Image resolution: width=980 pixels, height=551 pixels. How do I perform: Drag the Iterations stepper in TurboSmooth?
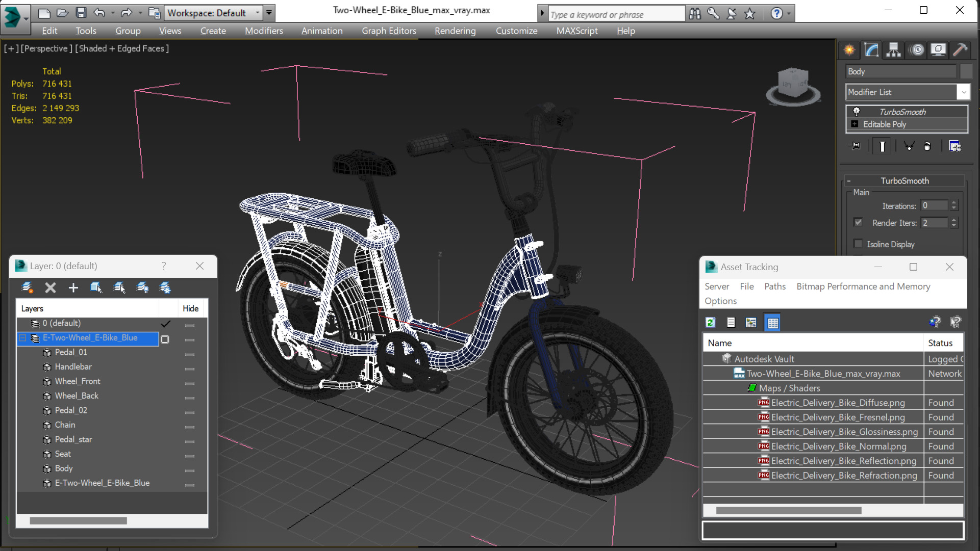point(956,206)
